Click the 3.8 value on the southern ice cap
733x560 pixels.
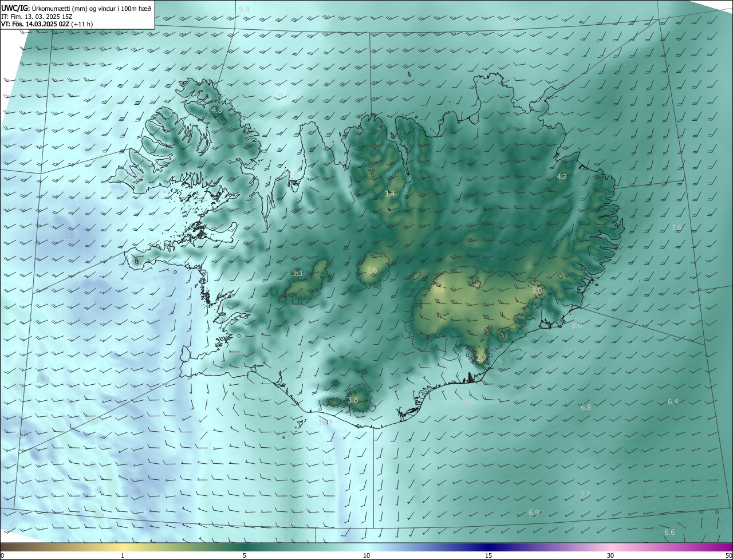353,400
